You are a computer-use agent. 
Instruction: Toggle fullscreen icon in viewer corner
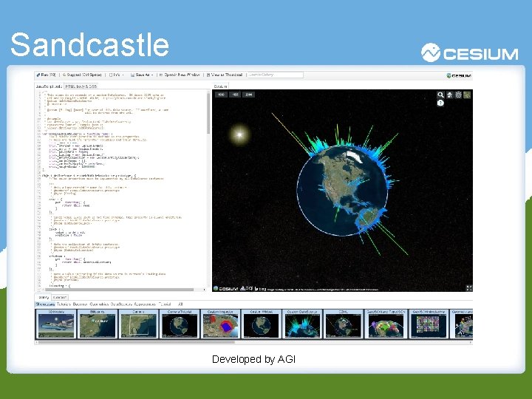pos(469,288)
